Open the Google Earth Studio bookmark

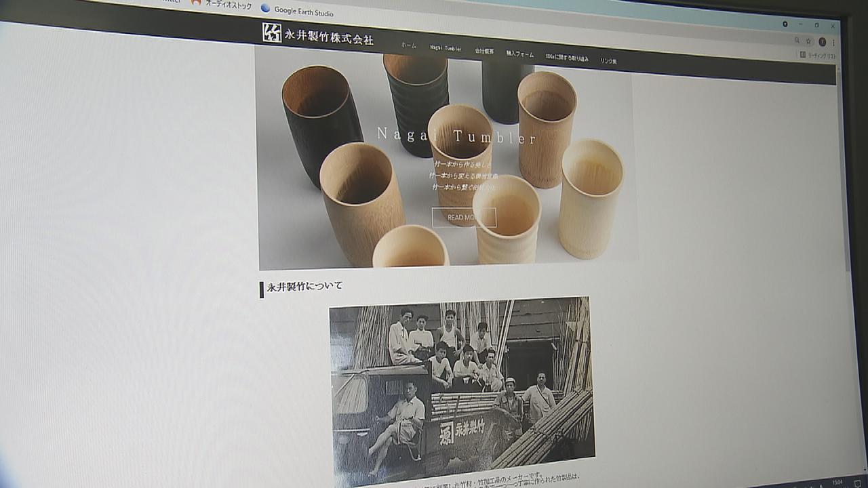296,11
